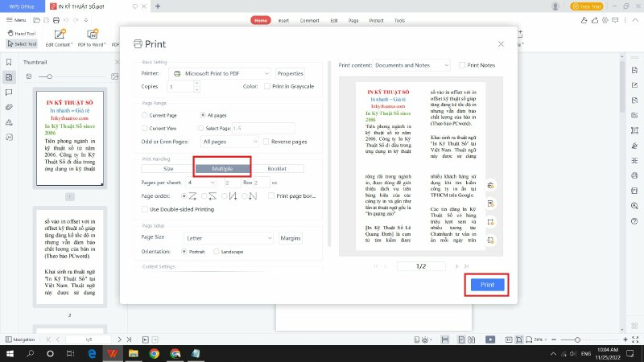The width and height of the screenshot is (644, 362).
Task: Check the Reverse pages option
Action: 266,142
